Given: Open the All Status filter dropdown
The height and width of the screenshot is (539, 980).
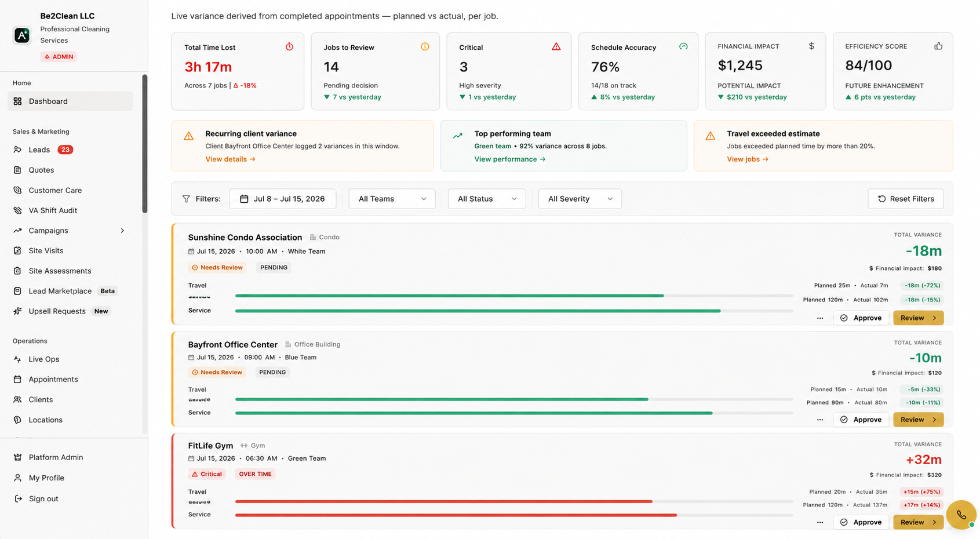Looking at the screenshot, I should pyautogui.click(x=487, y=199).
